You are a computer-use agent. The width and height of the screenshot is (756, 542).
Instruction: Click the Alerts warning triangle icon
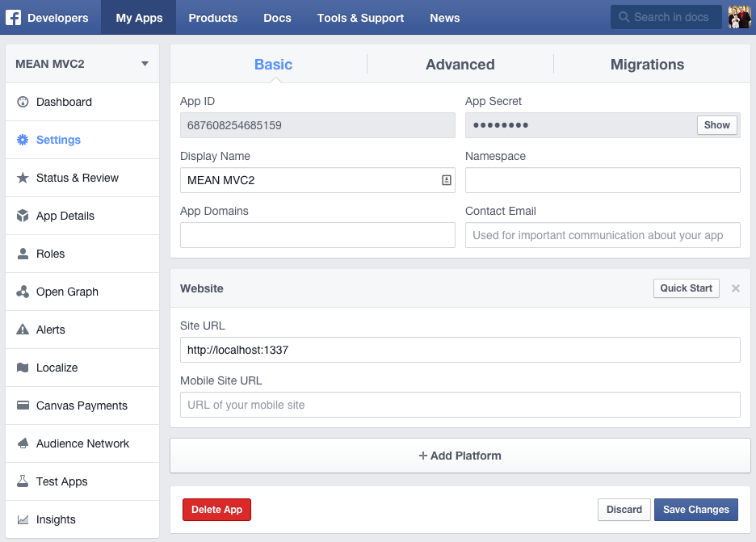click(23, 330)
